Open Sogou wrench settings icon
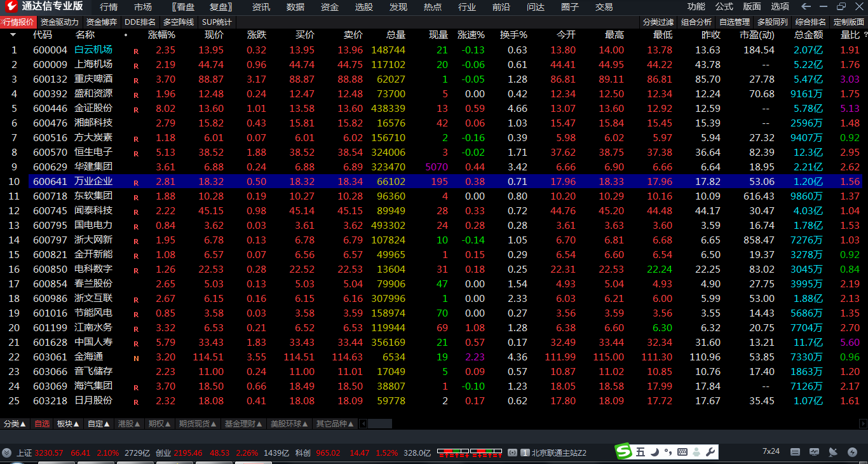The width and height of the screenshot is (868, 464). point(711,452)
